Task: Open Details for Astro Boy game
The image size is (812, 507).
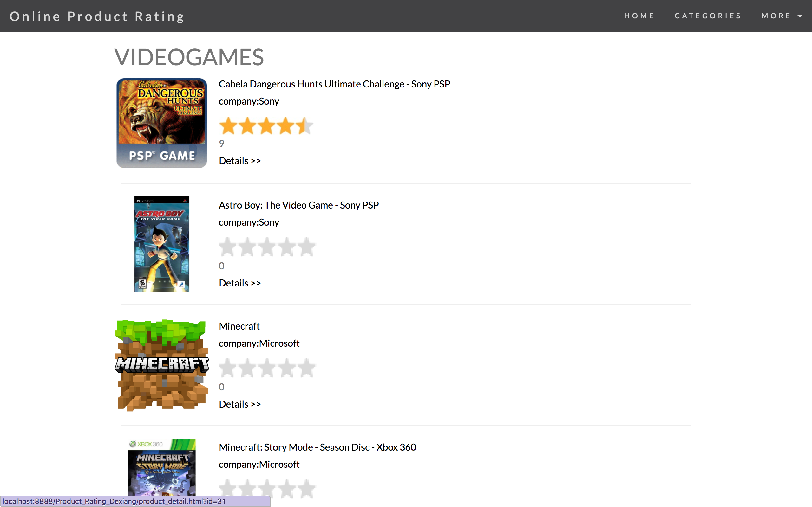Action: 239,283
